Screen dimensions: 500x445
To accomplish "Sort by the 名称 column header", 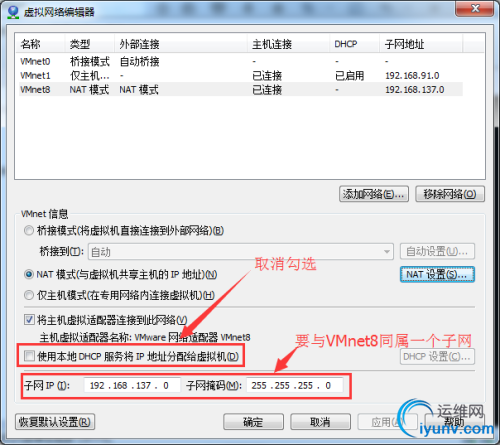I will coord(40,44).
